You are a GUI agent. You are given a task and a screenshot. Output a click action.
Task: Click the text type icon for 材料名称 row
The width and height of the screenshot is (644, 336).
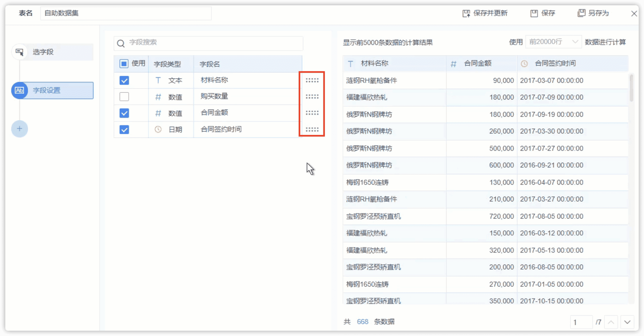[x=158, y=80]
